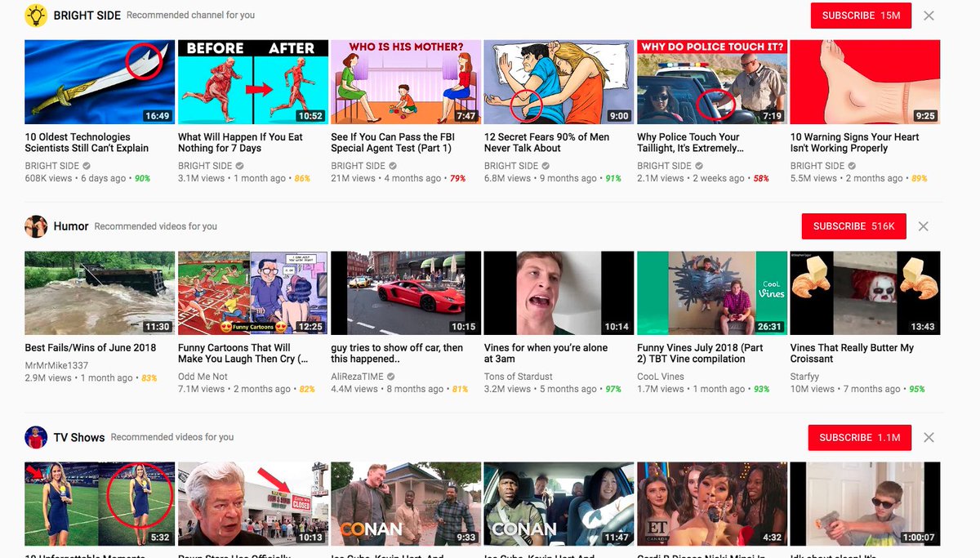
Task: Play the Vines at 3am 10:14 thumbnail
Action: coord(559,293)
